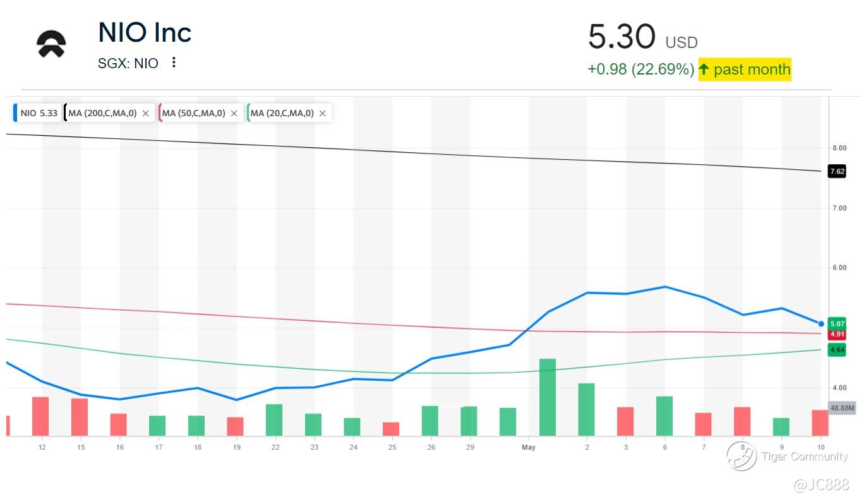Click the 29 date axis label
866x504 pixels.
[x=471, y=447]
